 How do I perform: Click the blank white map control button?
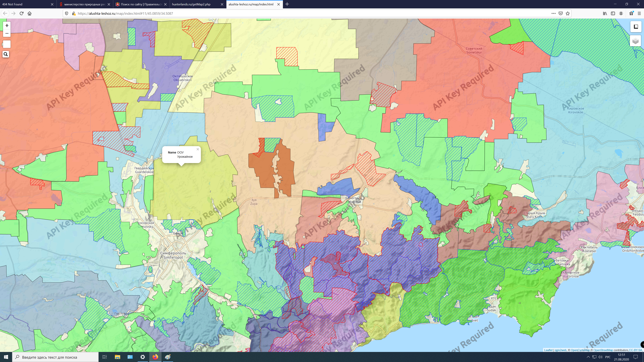click(7, 44)
